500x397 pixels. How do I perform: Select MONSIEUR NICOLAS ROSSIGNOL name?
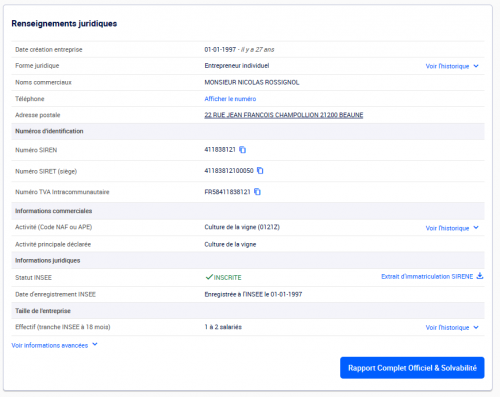[252, 82]
